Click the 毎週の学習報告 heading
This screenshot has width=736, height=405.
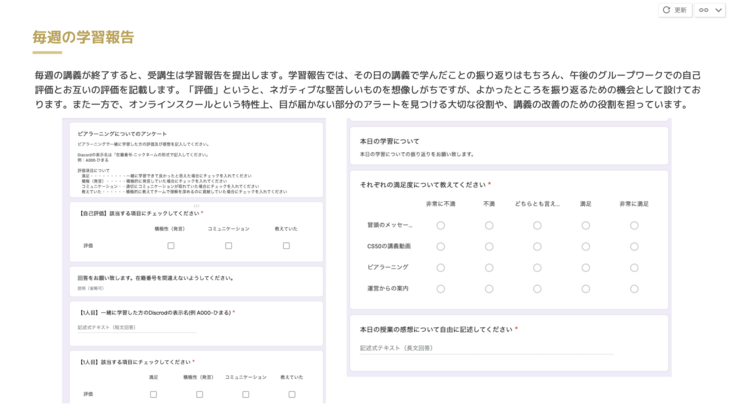point(83,38)
